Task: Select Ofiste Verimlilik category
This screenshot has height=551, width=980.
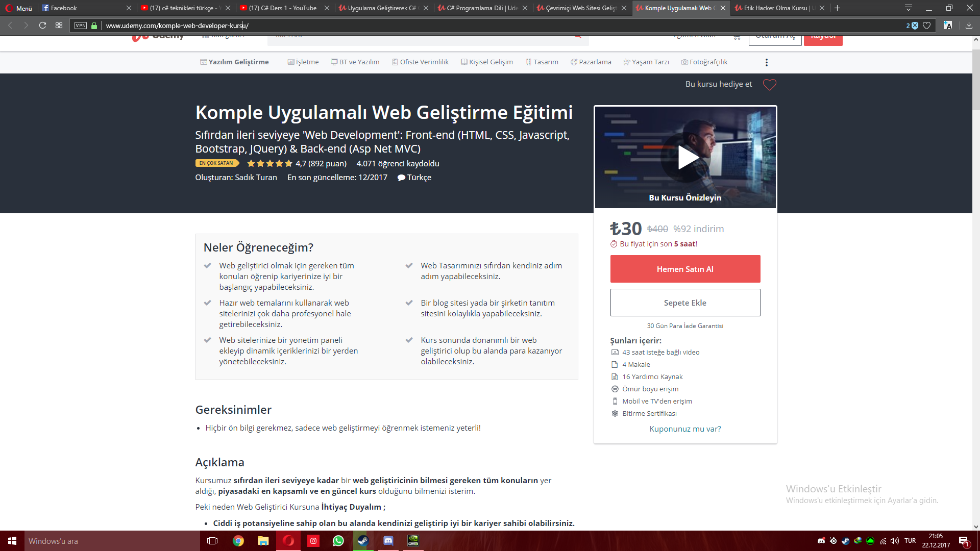Action: click(421, 62)
